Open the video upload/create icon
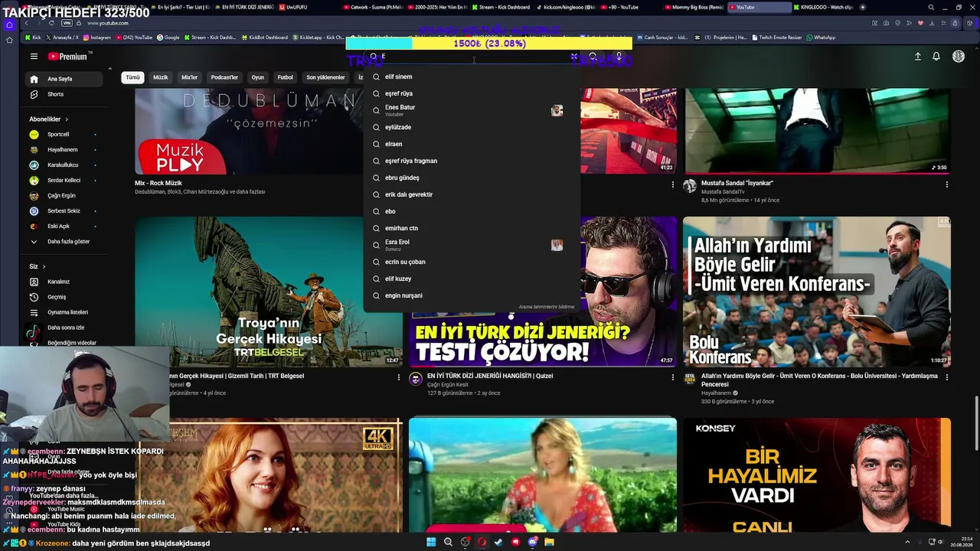This screenshot has width=980, height=551. click(x=917, y=57)
